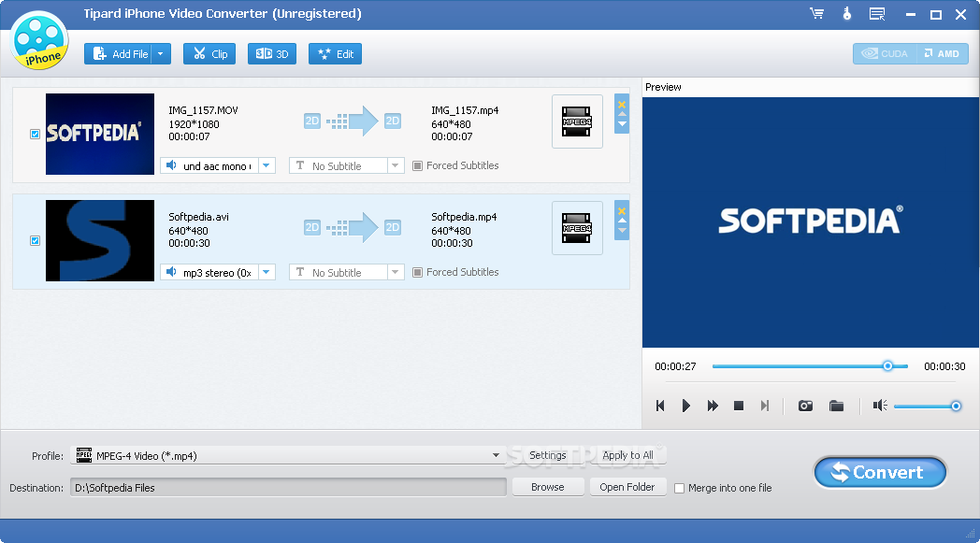The width and height of the screenshot is (980, 543).
Task: Move IMG_1157.MOV up with arrow icon
Action: [x=622, y=114]
